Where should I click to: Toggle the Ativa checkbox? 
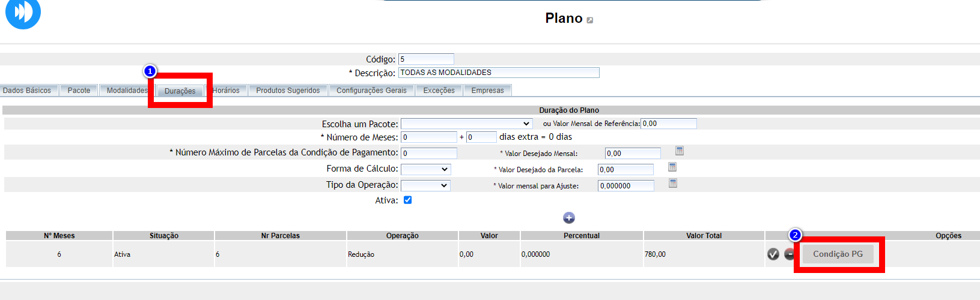[x=408, y=200]
